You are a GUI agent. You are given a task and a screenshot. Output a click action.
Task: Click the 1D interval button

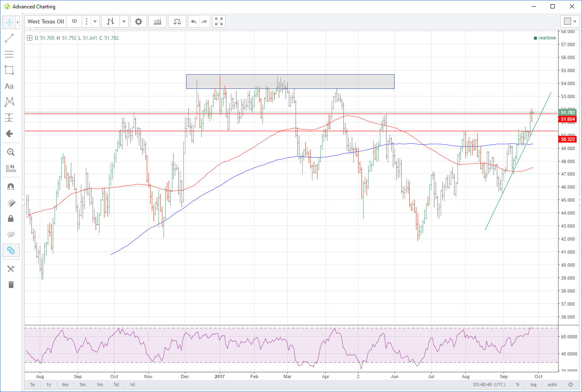point(74,21)
